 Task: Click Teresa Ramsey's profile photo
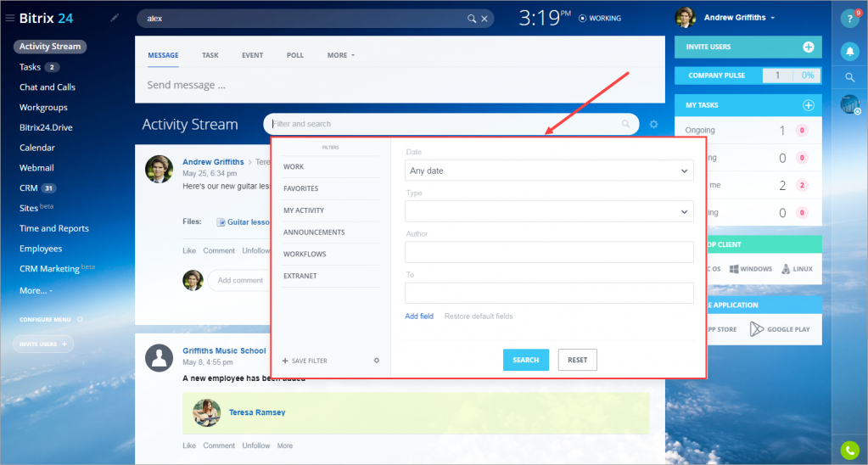[x=206, y=413]
